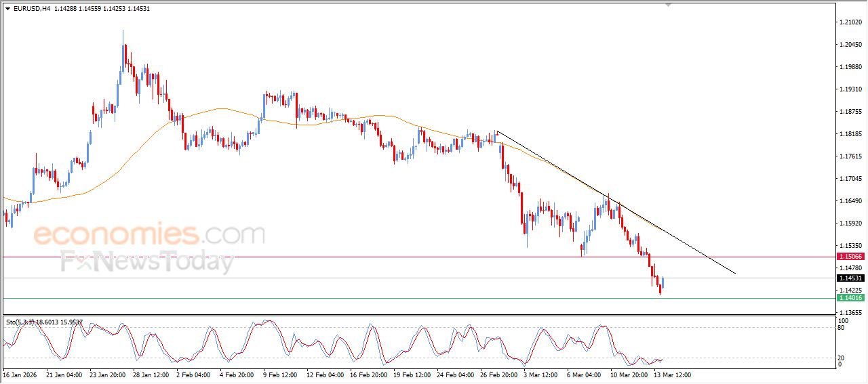868x384 pixels.
Task: Select the stochastic 20 level label
Action: click(842, 358)
